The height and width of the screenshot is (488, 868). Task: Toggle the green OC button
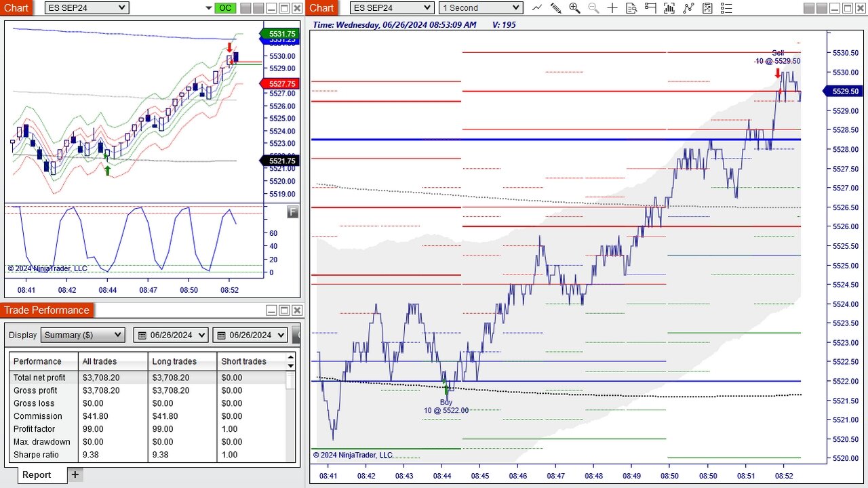[x=225, y=8]
